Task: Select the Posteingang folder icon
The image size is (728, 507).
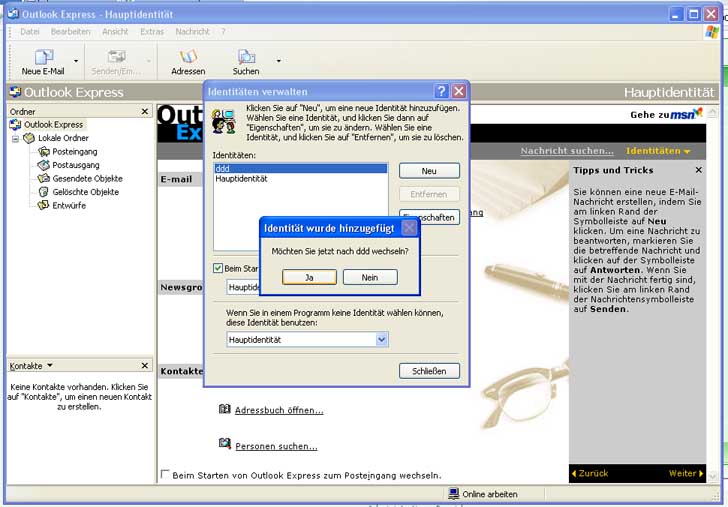Action: tap(44, 152)
